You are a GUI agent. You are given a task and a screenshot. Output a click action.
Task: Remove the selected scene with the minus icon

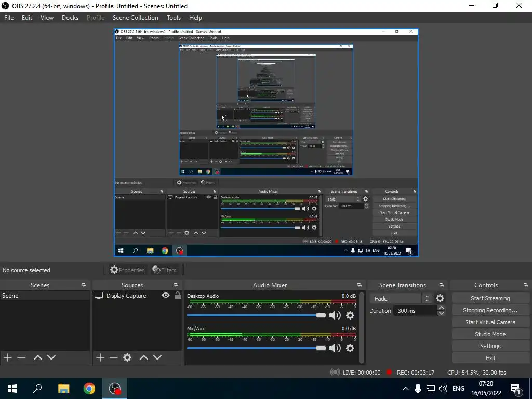coord(21,357)
